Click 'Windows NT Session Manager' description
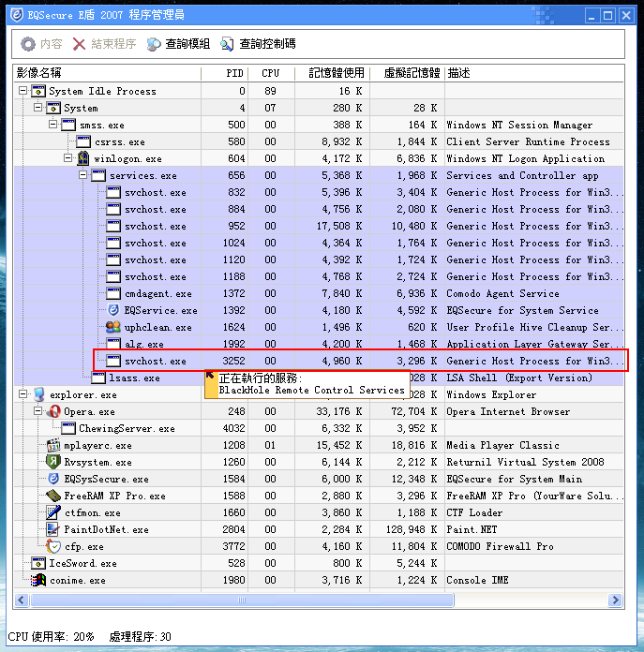The image size is (644, 652). [519, 125]
